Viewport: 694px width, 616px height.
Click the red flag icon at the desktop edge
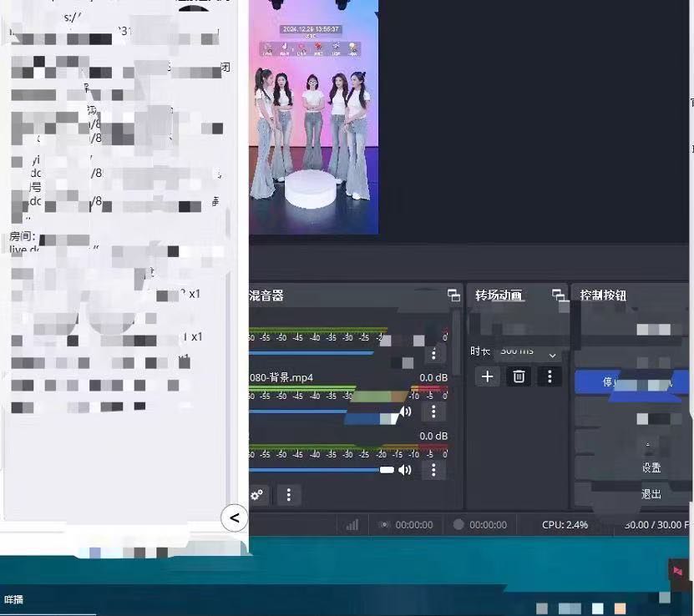(x=677, y=571)
